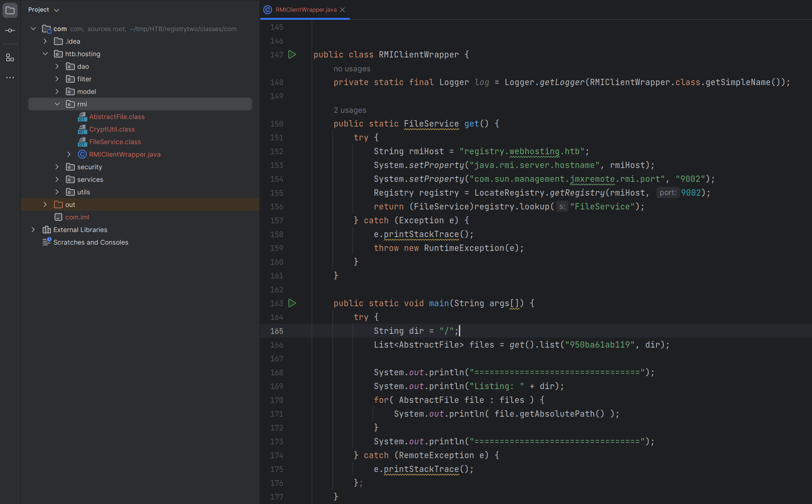812x504 pixels.
Task: Click the tab's RMIClientWrapper.java class icon
Action: tap(267, 10)
